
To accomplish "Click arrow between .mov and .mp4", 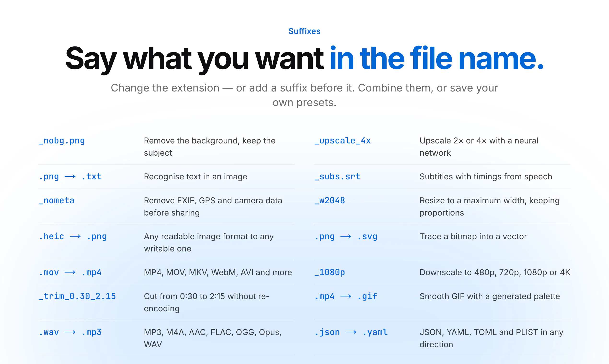I will [70, 273].
